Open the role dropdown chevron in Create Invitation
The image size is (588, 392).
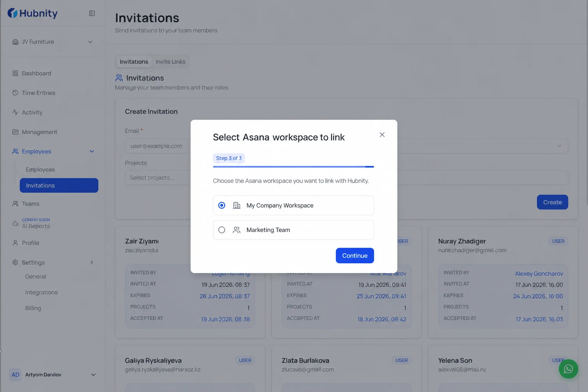pos(560,146)
